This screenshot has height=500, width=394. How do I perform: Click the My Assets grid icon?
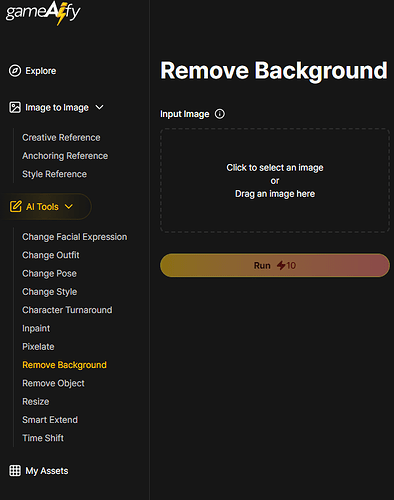[15, 471]
